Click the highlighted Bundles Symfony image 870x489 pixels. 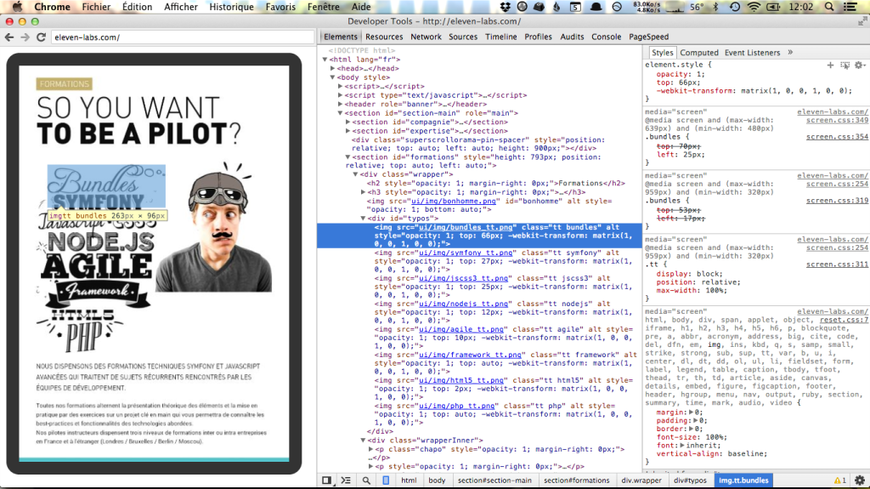[106, 186]
